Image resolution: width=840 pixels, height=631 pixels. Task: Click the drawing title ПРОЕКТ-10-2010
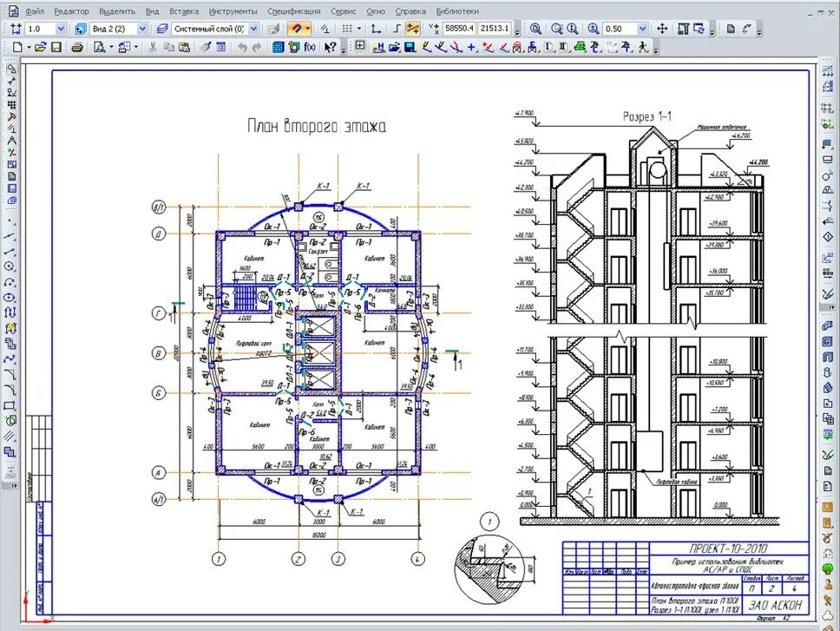[728, 549]
